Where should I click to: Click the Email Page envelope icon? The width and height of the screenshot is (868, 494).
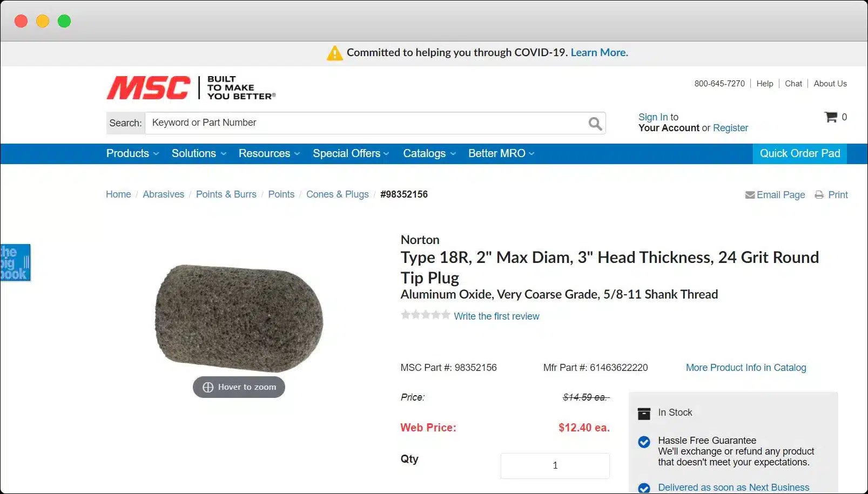pos(750,195)
